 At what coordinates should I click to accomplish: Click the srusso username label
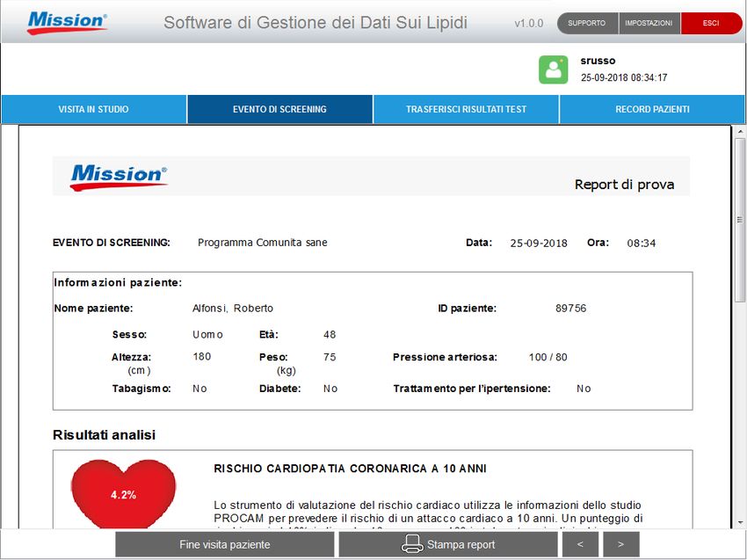pos(598,62)
